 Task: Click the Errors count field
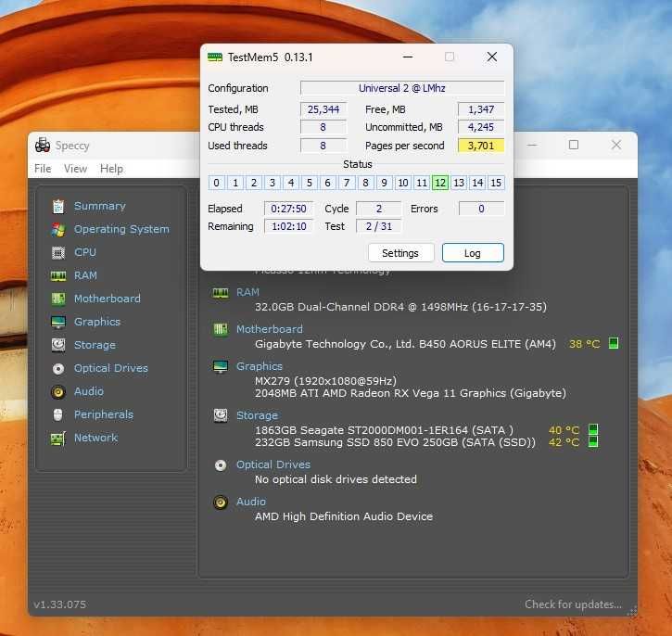point(481,209)
